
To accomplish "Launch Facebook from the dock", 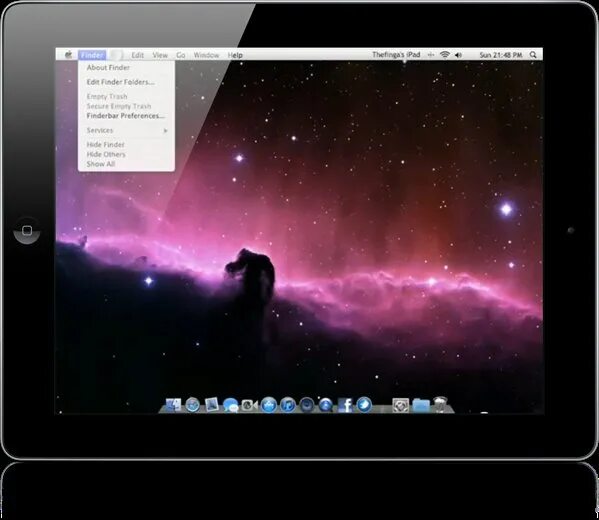I will coord(345,405).
